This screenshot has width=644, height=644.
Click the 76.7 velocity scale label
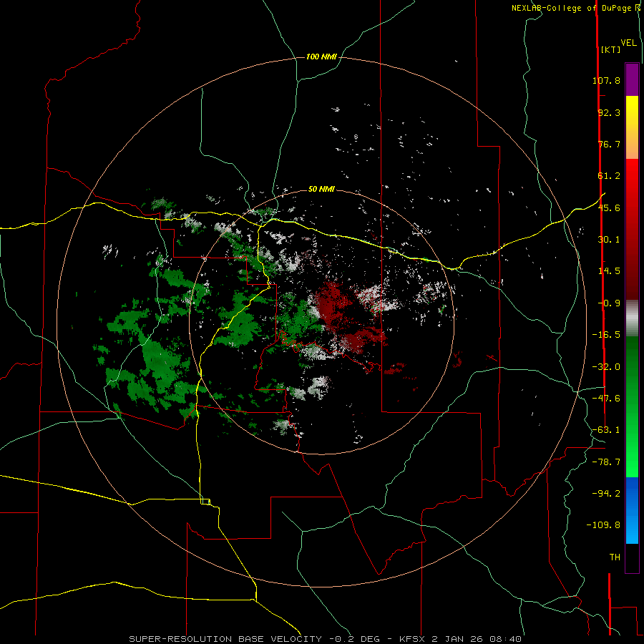[x=609, y=144]
